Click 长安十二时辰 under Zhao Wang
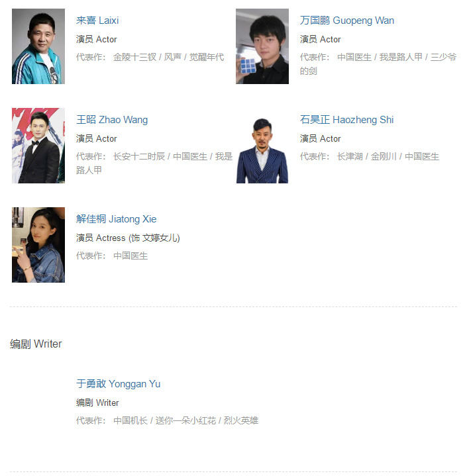Viewport: 465px width, 476px height. click(139, 156)
